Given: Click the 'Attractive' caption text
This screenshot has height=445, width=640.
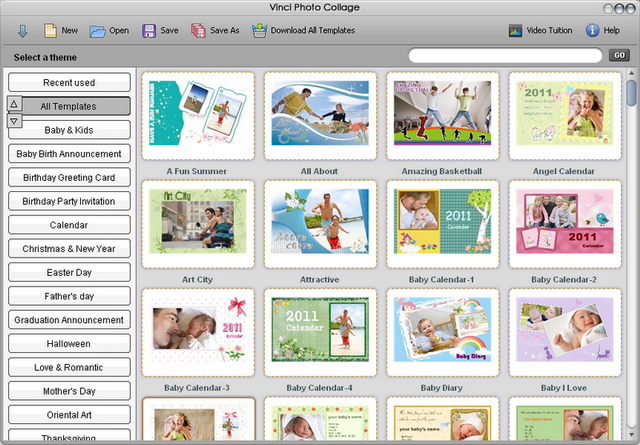Looking at the screenshot, I should 320,280.
